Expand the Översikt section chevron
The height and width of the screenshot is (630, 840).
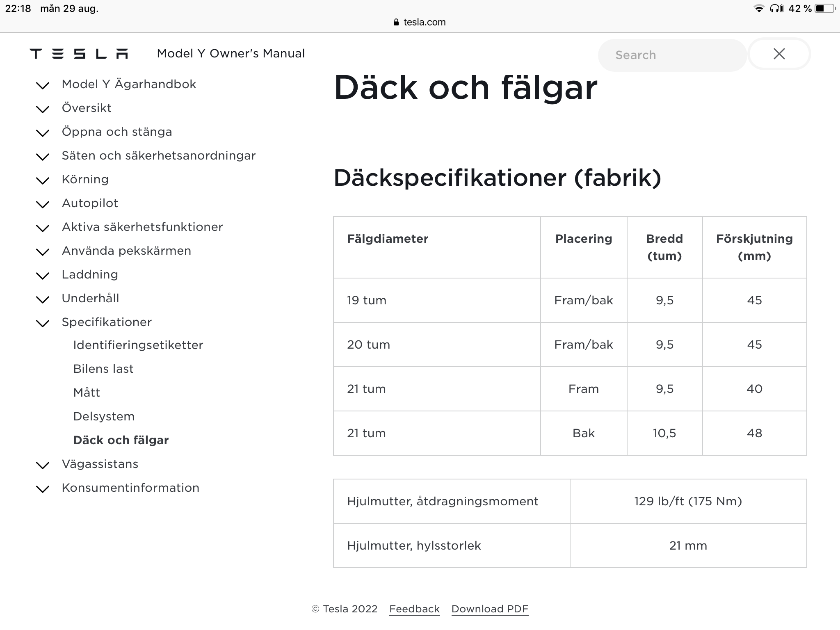coord(43,109)
